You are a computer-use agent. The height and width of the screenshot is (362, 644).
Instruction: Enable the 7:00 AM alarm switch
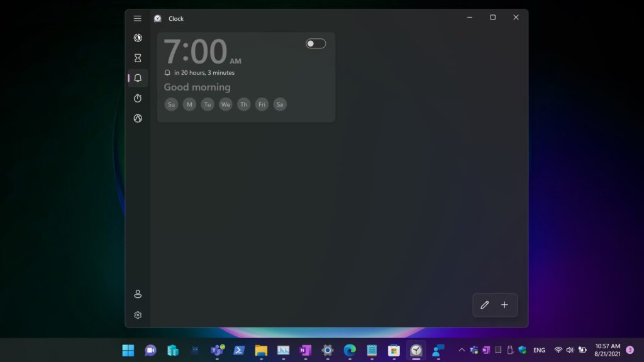(x=316, y=43)
